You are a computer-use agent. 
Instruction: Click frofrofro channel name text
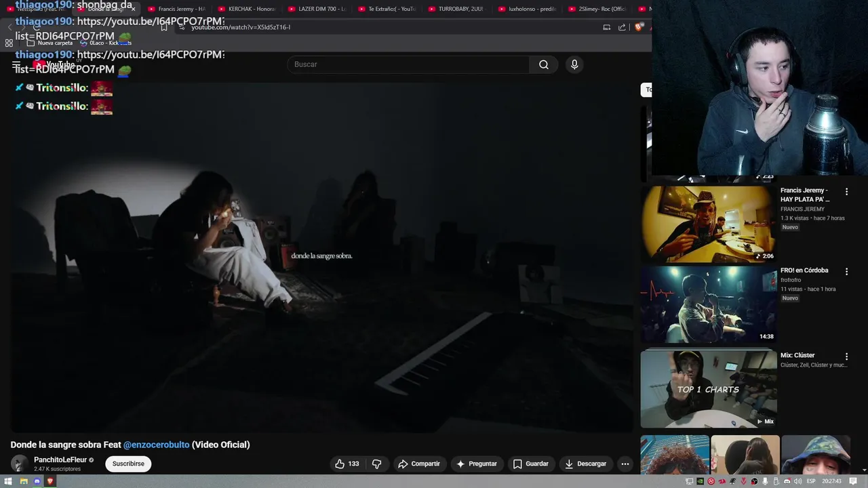click(791, 280)
